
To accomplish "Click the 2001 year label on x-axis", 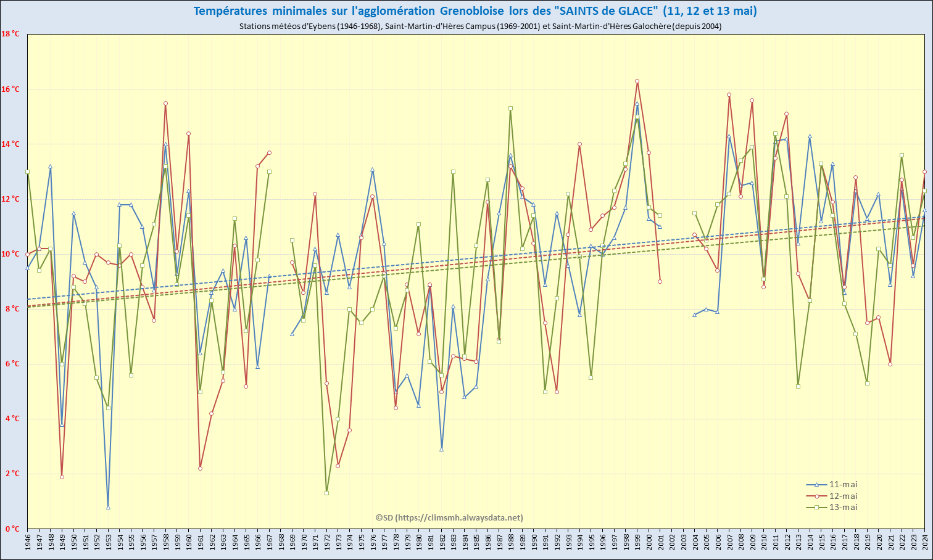I will pos(660,542).
